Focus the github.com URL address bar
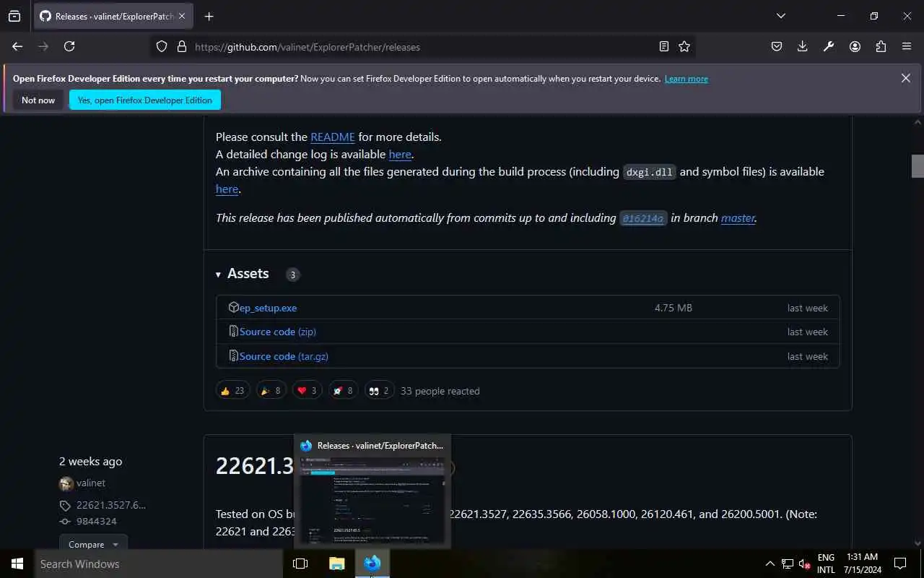 pos(422,47)
